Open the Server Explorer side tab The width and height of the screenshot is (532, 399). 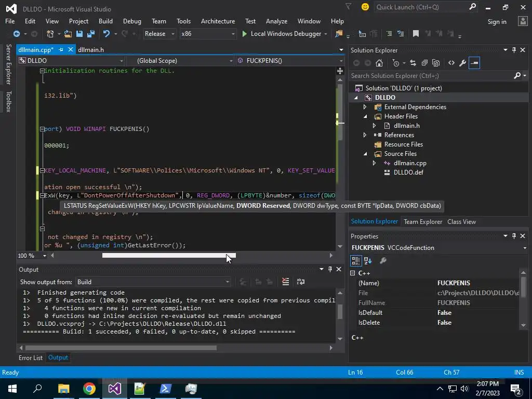[8, 64]
